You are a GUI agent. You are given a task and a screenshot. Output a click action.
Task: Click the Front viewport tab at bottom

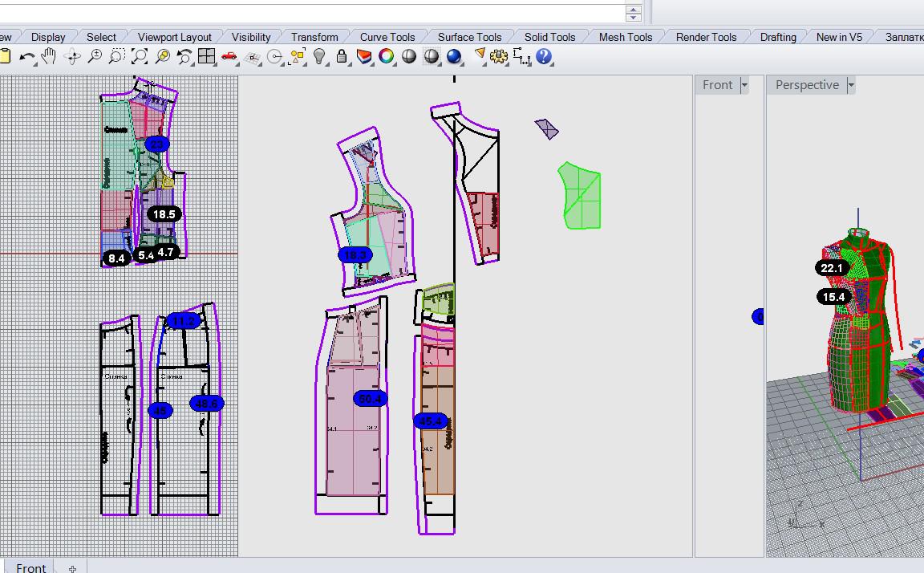(x=30, y=567)
